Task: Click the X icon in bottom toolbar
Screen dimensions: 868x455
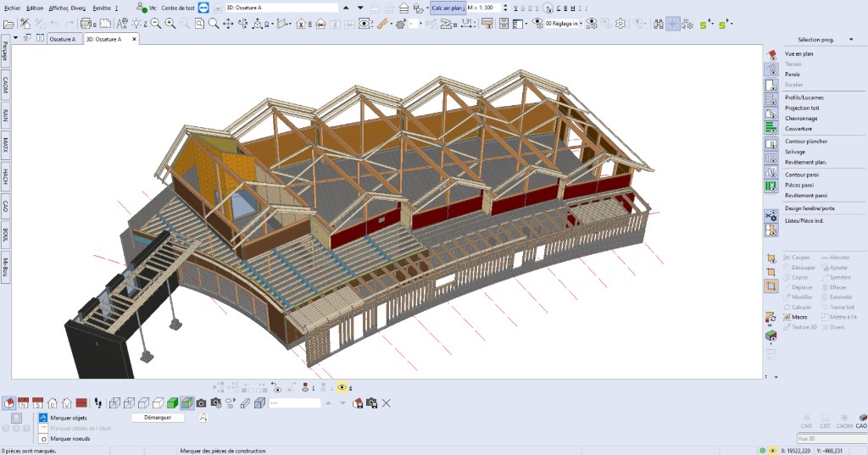Action: click(387, 403)
